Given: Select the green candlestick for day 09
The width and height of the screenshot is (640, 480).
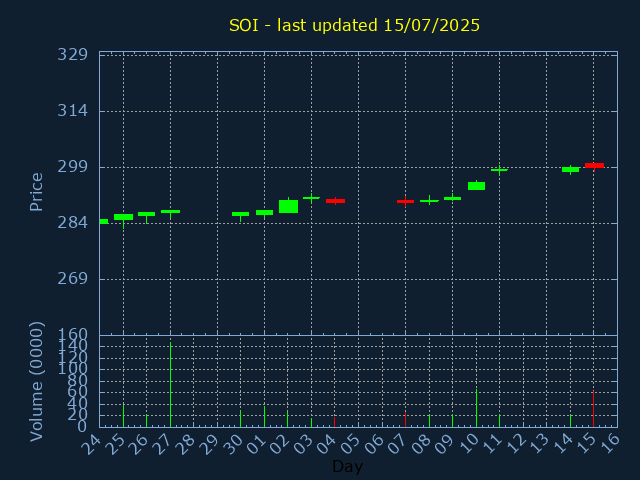Looking at the screenshot, I should tap(453, 198).
